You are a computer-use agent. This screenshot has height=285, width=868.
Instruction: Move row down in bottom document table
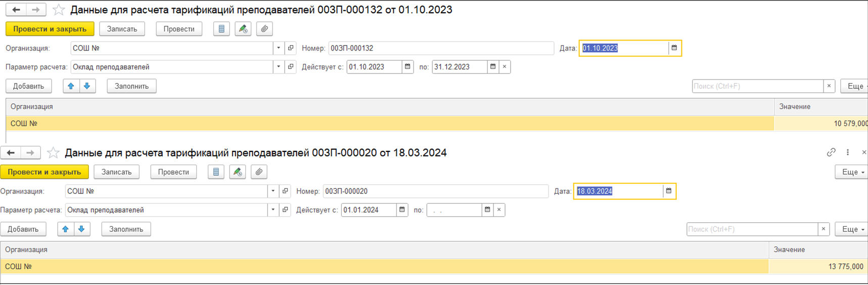point(81,229)
